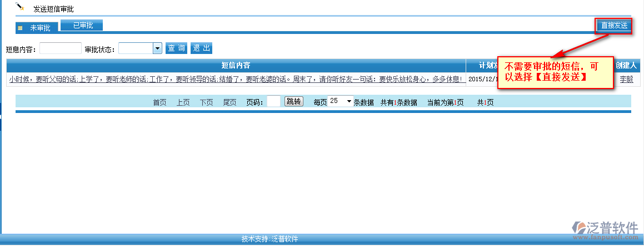Click the 技术支持:泛普软件 footer text
644x246 pixels.
click(270, 239)
